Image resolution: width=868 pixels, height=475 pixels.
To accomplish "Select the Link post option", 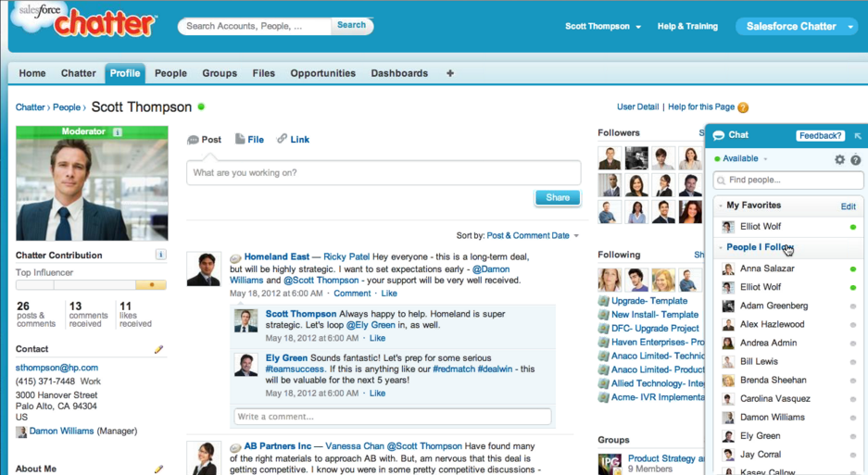I will click(293, 140).
